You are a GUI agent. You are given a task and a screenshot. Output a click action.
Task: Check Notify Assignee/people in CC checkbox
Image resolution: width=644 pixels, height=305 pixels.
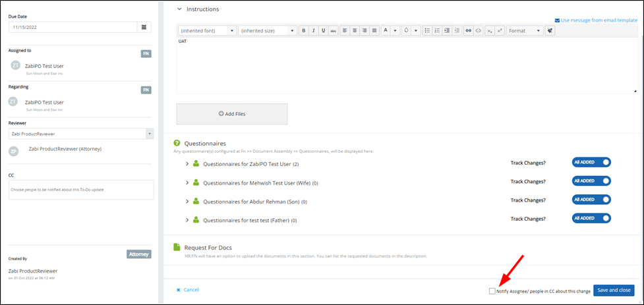(x=492, y=291)
